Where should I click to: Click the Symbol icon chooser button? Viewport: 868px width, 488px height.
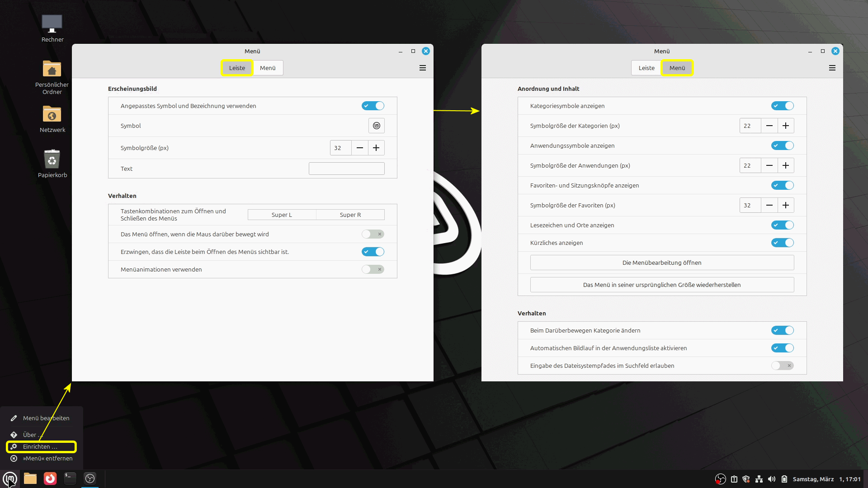pos(376,126)
